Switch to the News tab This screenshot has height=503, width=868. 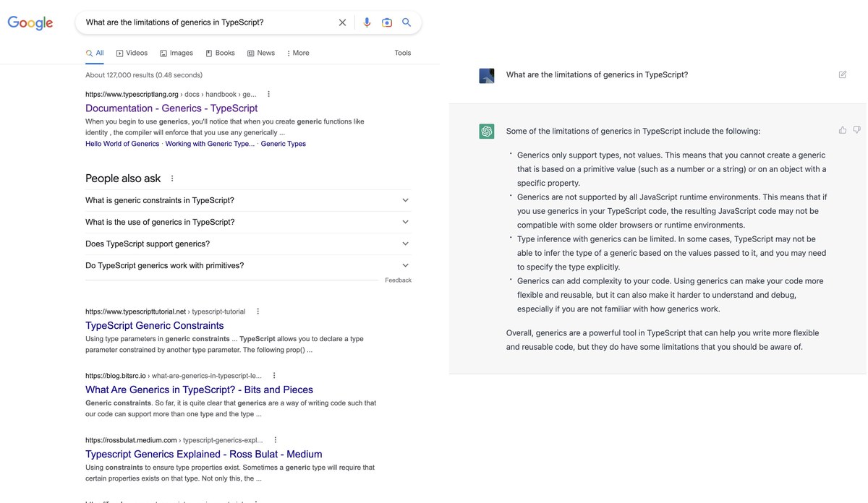click(261, 53)
